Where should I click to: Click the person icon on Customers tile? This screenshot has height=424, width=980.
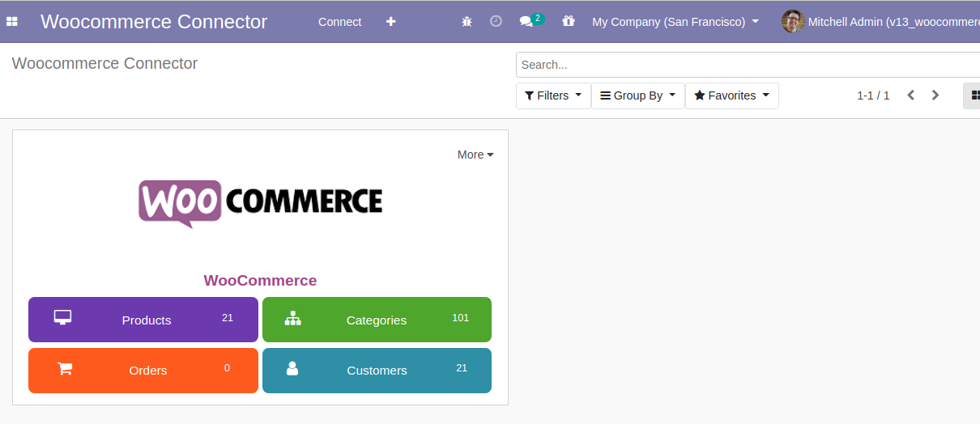292,368
